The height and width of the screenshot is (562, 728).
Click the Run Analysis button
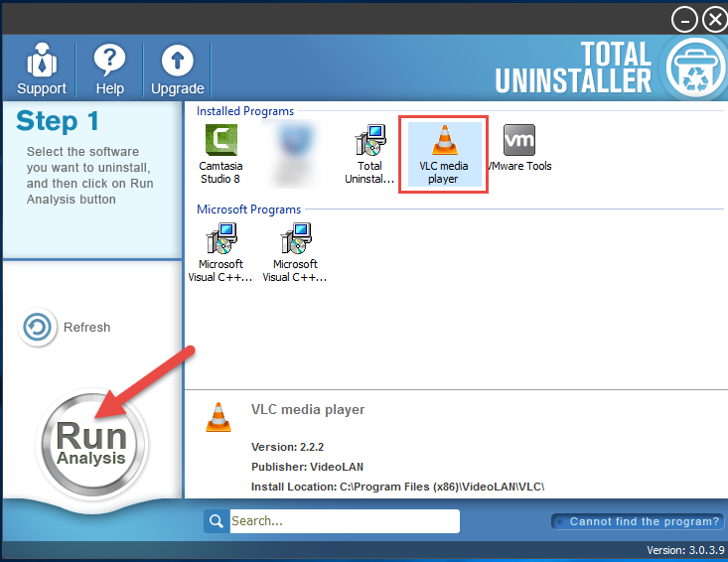click(91, 443)
